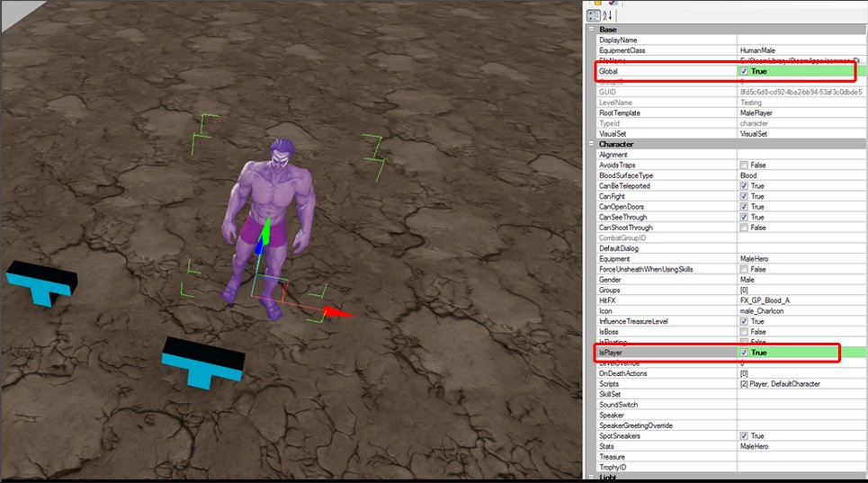The width and height of the screenshot is (868, 483).
Task: Edit the HumanMale value of EquipmentClass
Action: (758, 50)
